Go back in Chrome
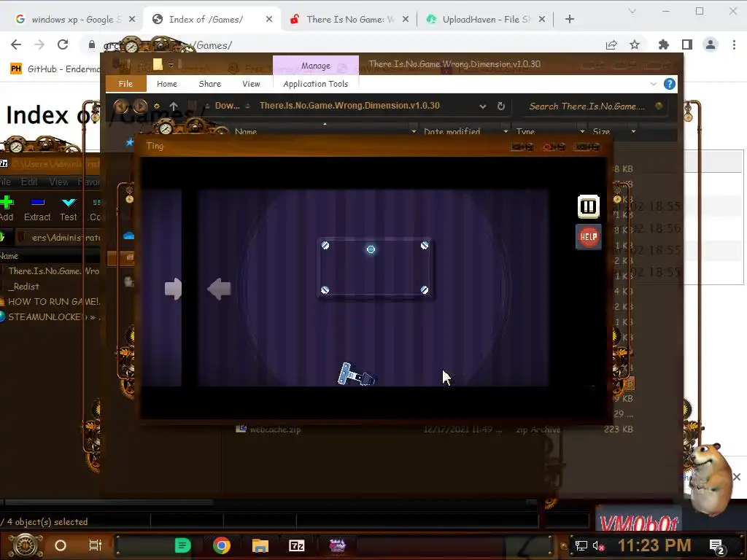The height and width of the screenshot is (560, 747). [x=16, y=44]
